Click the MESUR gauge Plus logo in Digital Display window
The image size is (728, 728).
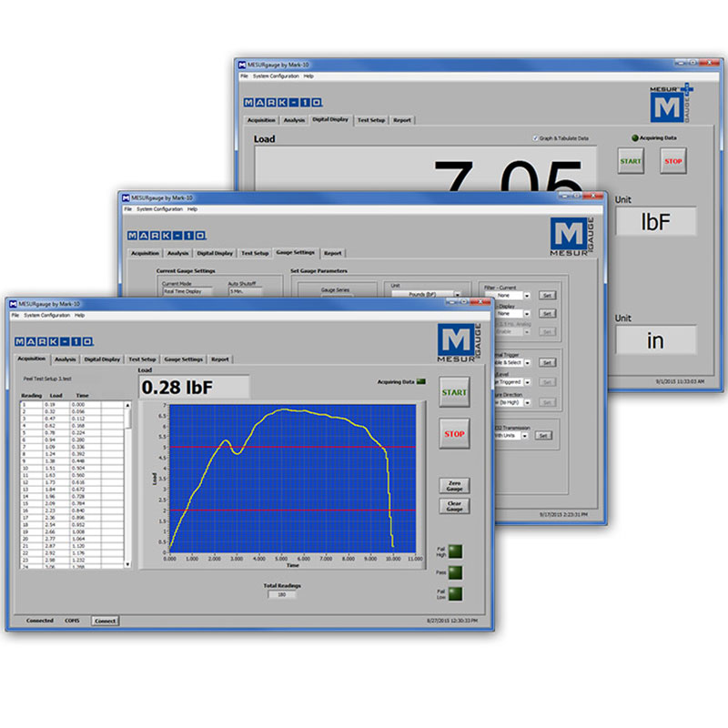[672, 103]
